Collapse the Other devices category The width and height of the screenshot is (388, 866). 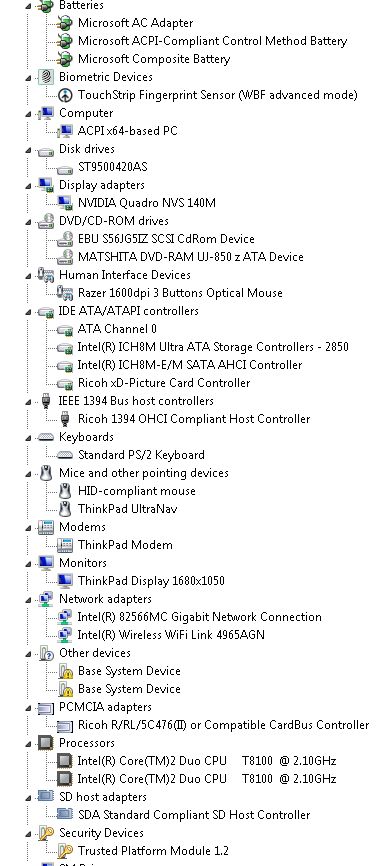click(x=28, y=654)
